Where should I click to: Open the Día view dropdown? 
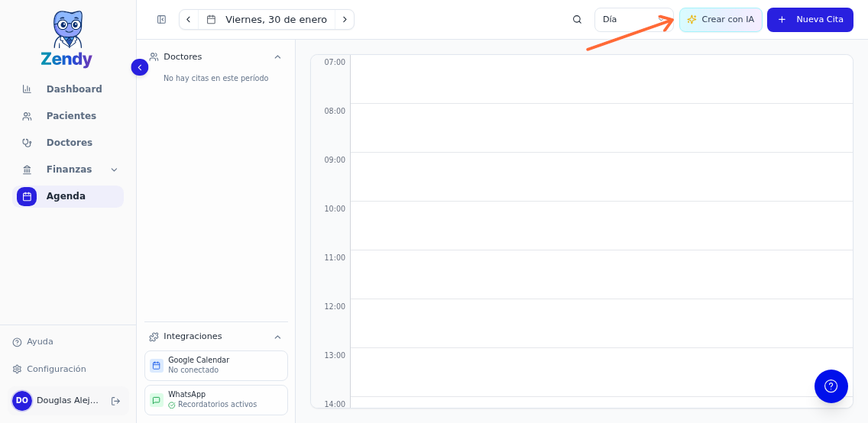coord(633,20)
